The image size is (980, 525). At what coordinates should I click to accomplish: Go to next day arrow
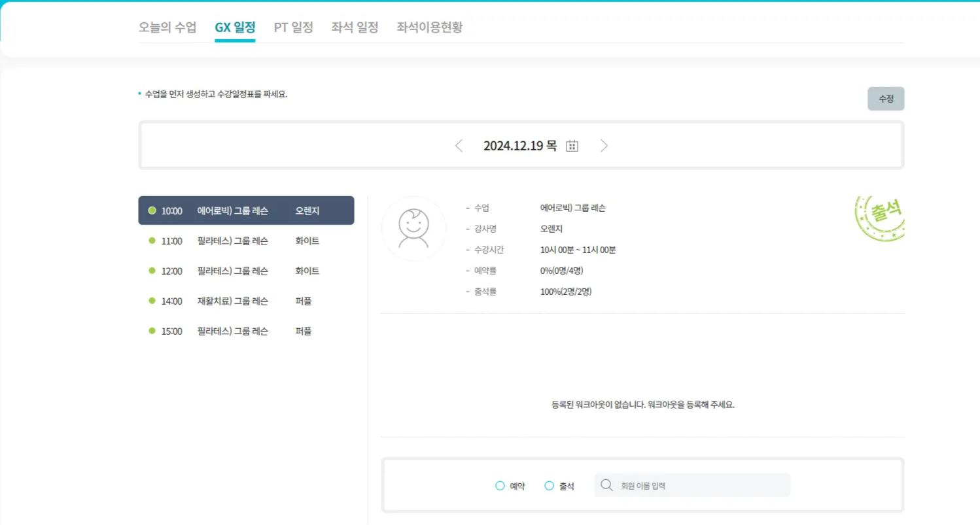click(604, 146)
